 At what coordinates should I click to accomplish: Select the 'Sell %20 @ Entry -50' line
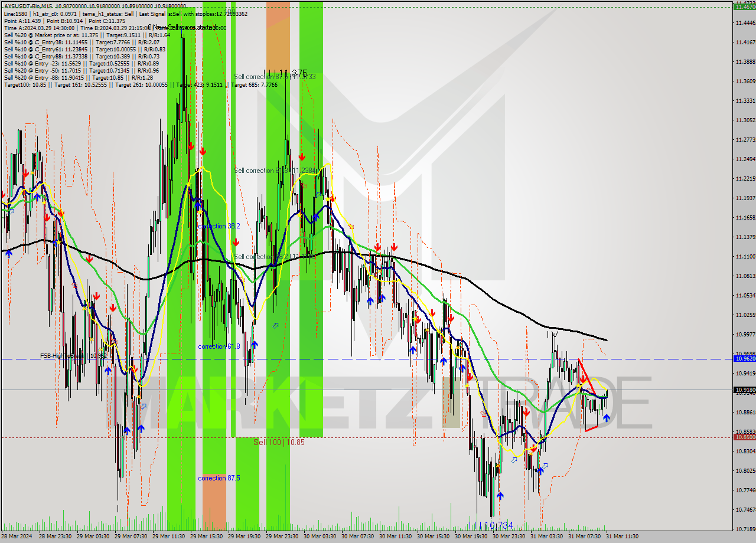(x=81, y=70)
